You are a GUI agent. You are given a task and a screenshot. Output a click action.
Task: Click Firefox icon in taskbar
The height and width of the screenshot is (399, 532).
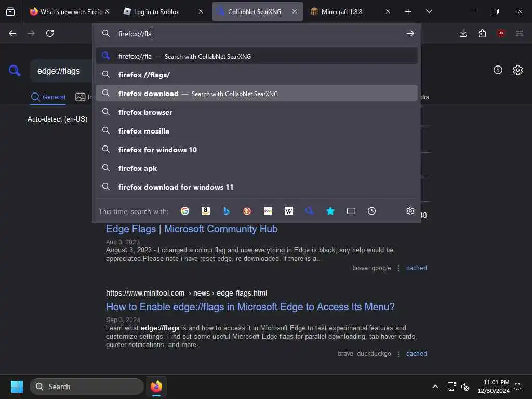point(156,387)
